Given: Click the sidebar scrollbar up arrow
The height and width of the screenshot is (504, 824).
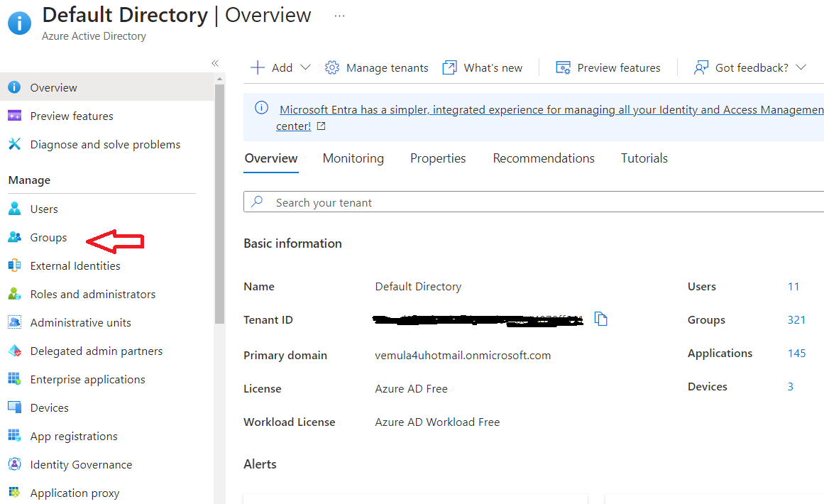Looking at the screenshot, I should tap(219, 79).
